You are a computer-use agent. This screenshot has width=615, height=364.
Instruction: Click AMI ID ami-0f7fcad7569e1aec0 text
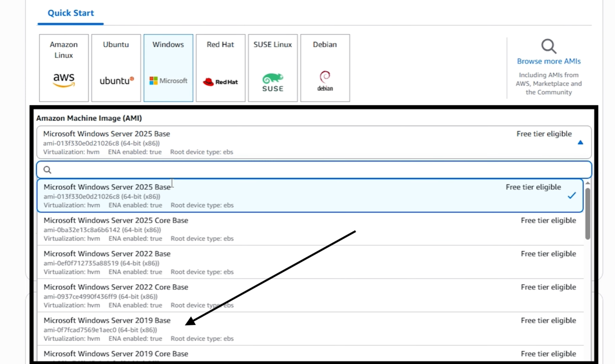click(x=100, y=330)
